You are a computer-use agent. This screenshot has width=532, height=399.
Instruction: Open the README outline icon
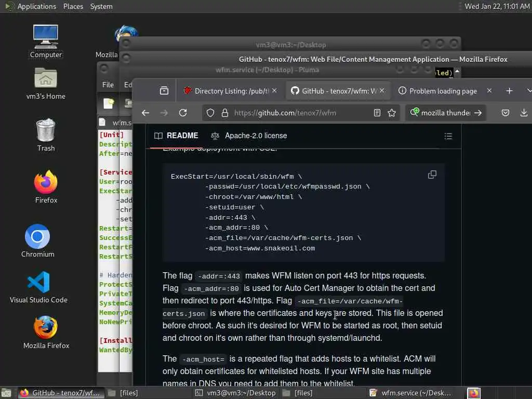tap(448, 136)
